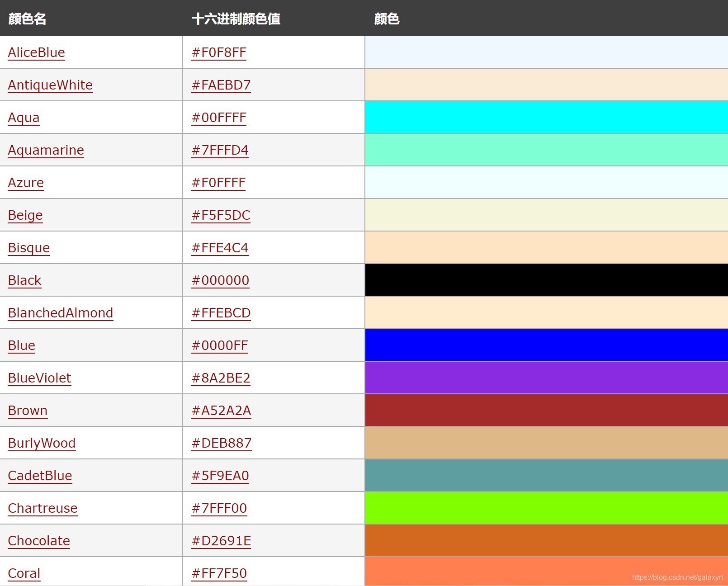The height and width of the screenshot is (586, 728).
Task: Select the AntiqueWhite color swatch
Action: pyautogui.click(x=546, y=85)
